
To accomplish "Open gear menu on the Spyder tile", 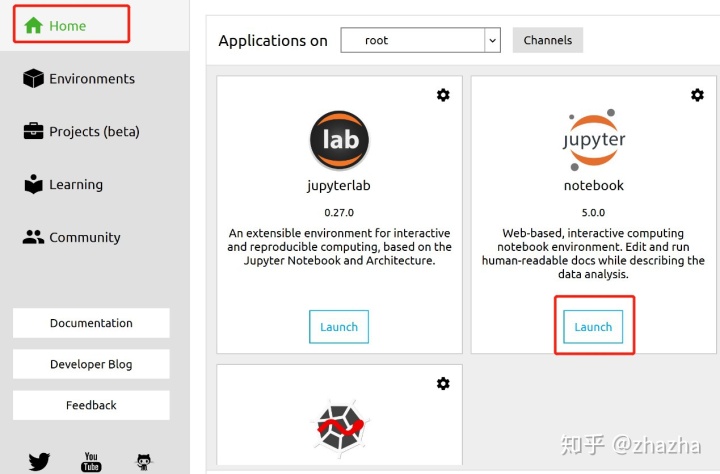I will pos(443,384).
